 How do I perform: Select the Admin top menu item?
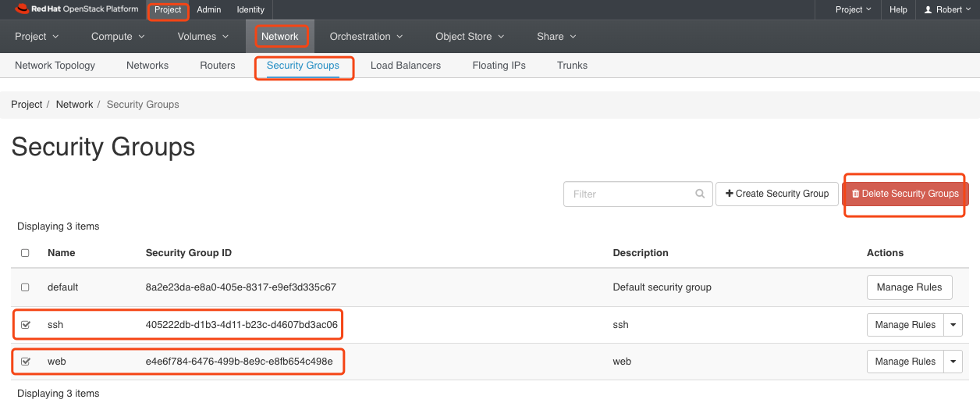point(208,10)
